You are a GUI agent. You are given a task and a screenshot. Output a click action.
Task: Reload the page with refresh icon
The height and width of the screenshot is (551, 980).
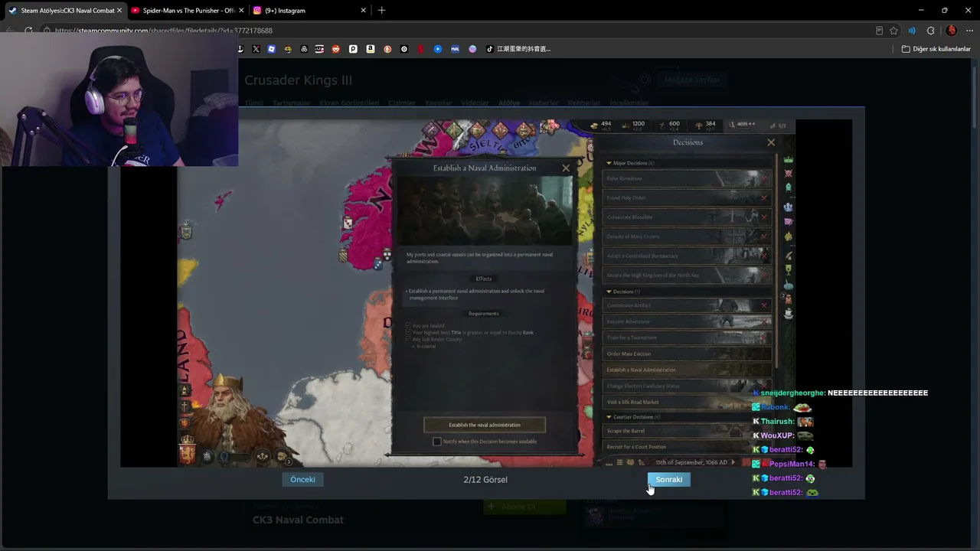(28, 31)
